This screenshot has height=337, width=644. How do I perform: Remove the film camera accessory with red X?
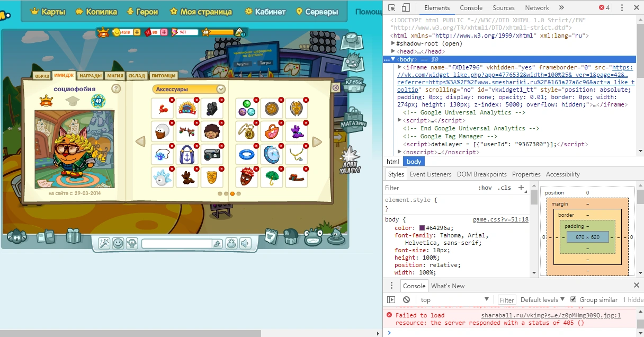(221, 100)
